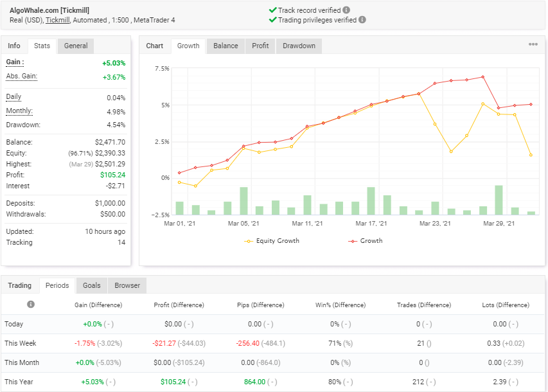Click the $2,501.29 highest value
The height and width of the screenshot is (392, 548).
coord(110,164)
